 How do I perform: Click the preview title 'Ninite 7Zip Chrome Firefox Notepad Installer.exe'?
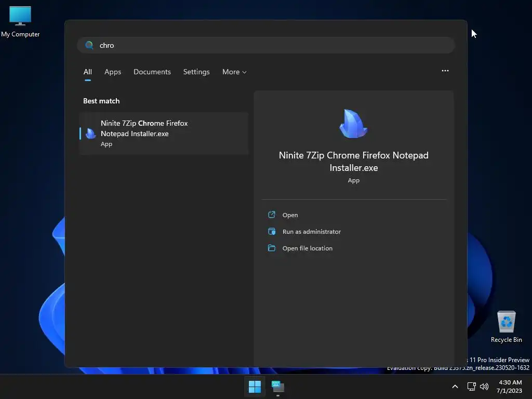click(353, 162)
